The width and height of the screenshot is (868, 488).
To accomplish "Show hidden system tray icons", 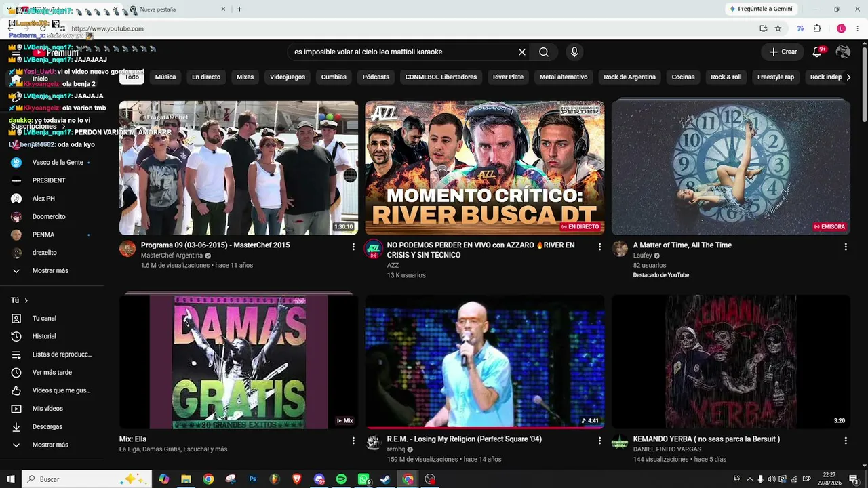I will pyautogui.click(x=750, y=479).
